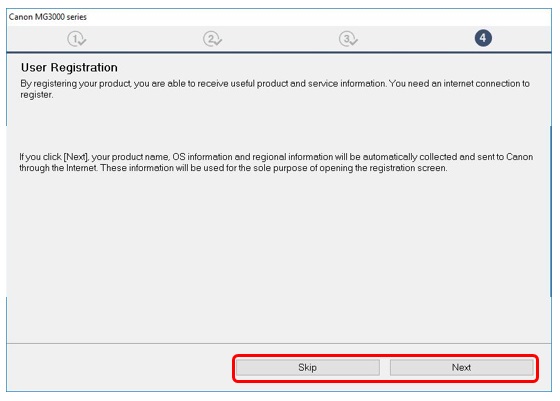
Task: Click the word "register." on the second line
Action: 37,95
